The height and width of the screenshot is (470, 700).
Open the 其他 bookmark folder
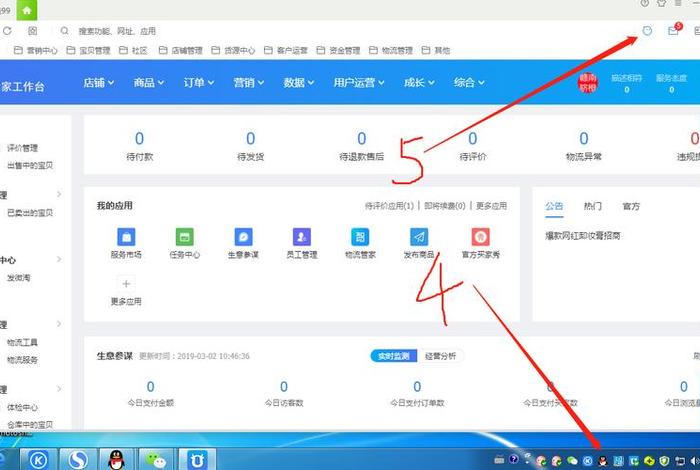tap(436, 50)
